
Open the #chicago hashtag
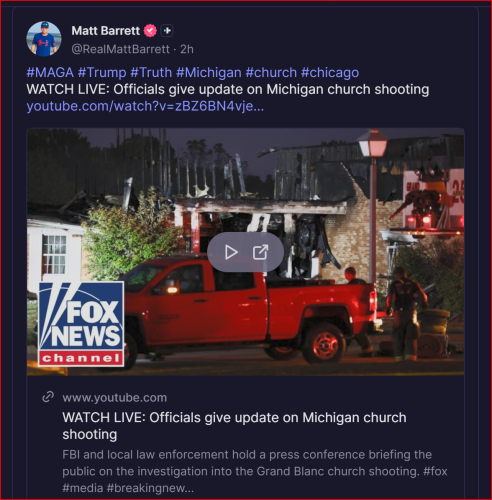click(330, 72)
